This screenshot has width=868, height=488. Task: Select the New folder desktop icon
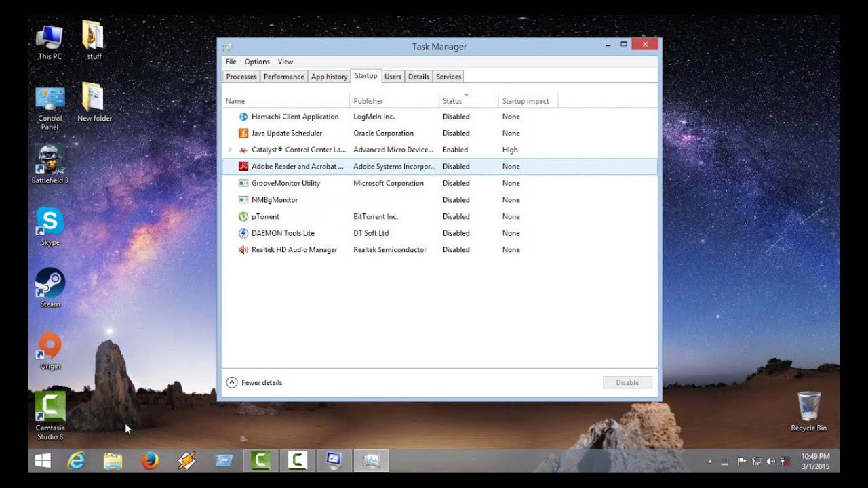94,102
